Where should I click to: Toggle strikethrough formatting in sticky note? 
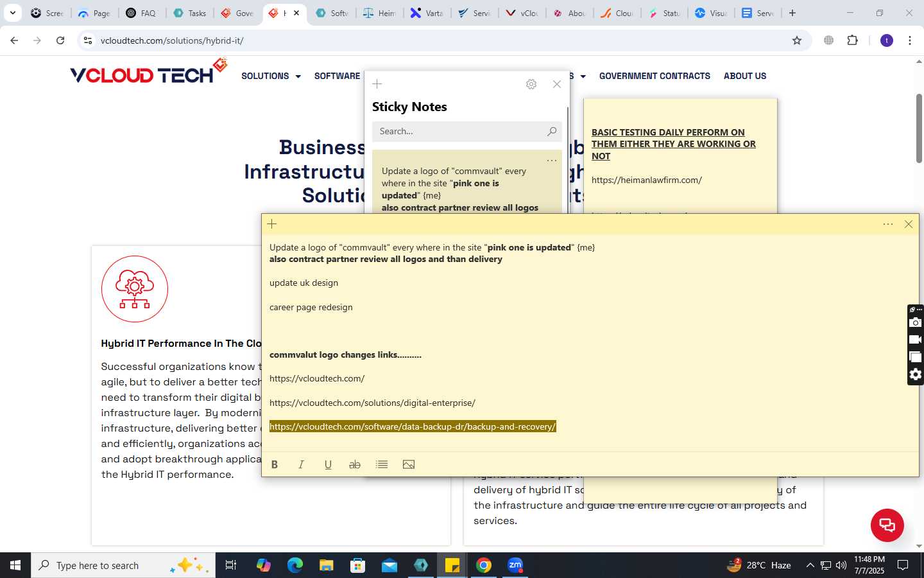tap(354, 464)
